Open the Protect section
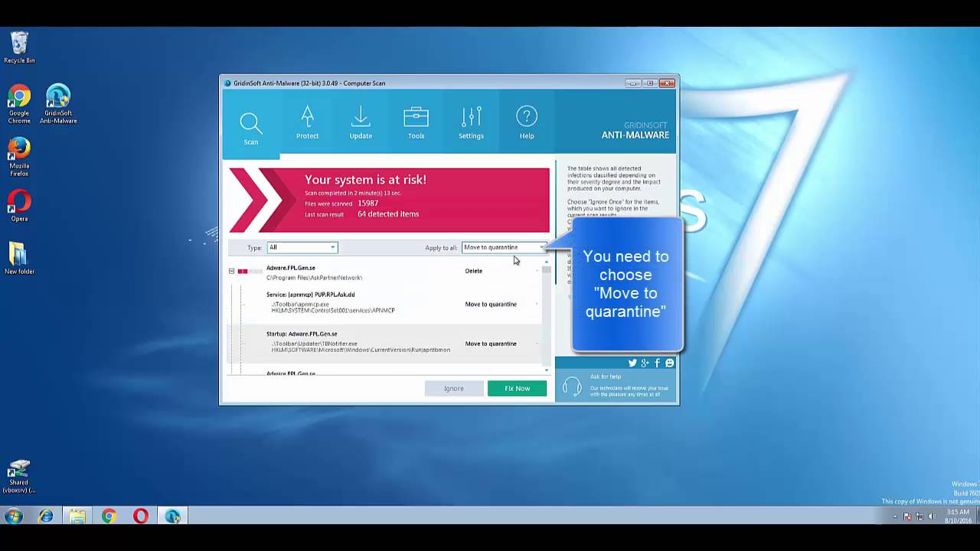 pyautogui.click(x=307, y=123)
